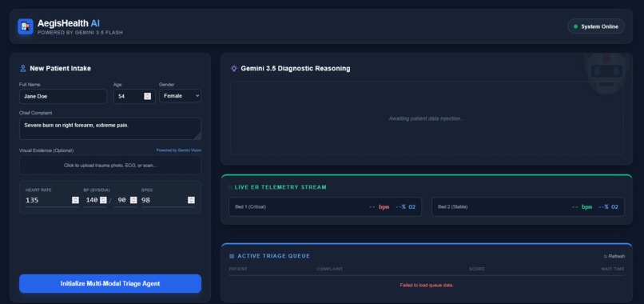
Task: Click the COMPLAINT column header
Action: 330,269
